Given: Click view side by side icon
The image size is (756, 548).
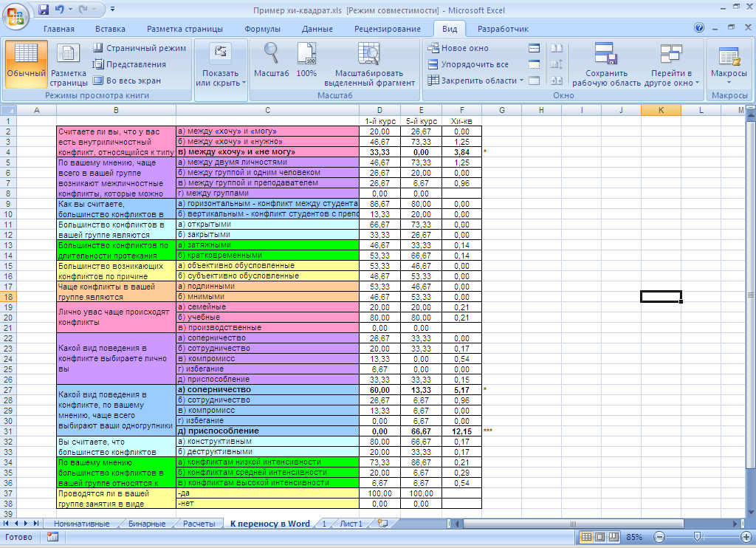Looking at the screenshot, I should coord(557,48).
